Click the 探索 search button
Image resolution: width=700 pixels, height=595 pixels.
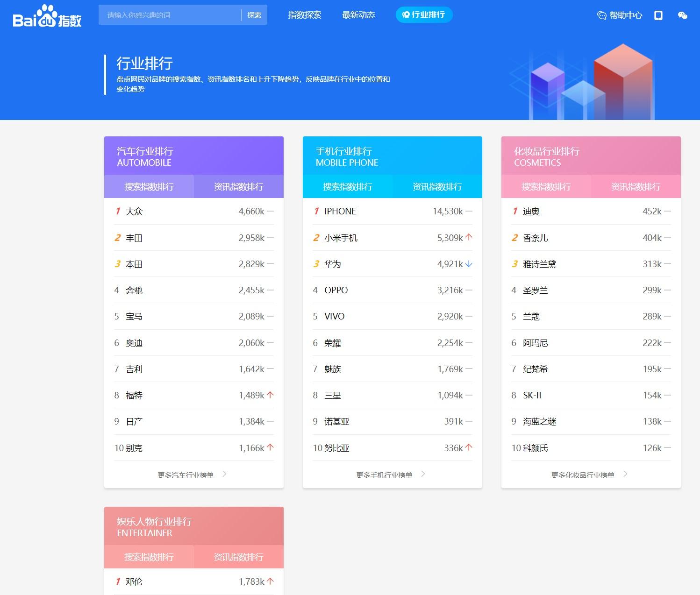tap(254, 14)
